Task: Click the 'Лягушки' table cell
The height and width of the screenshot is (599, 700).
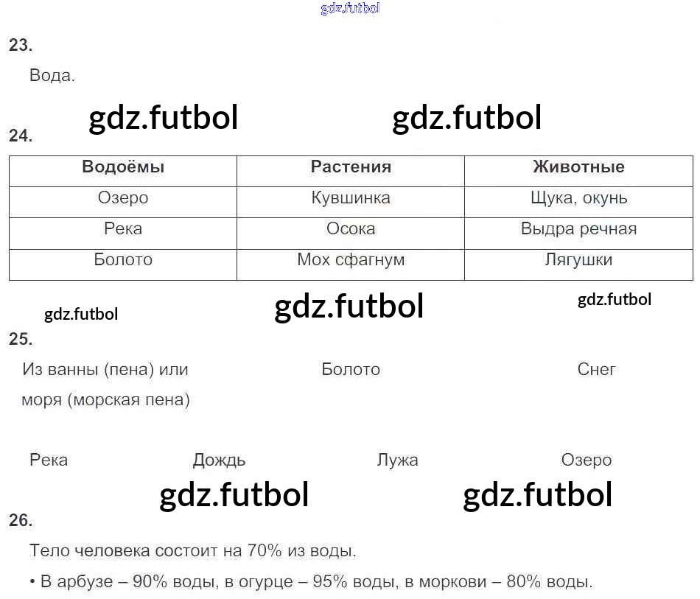Action: click(578, 260)
